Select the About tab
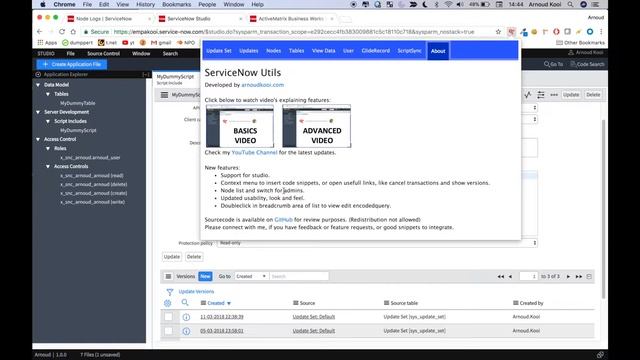 pyautogui.click(x=438, y=51)
